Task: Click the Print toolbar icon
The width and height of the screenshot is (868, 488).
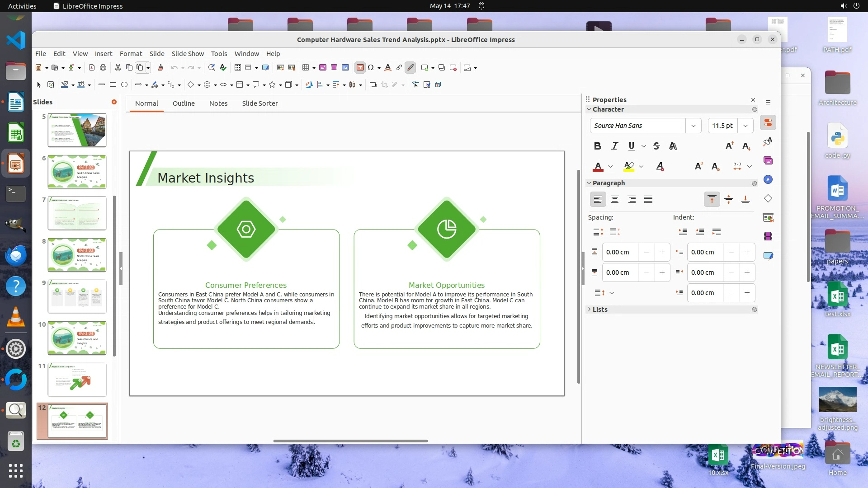Action: click(x=103, y=68)
